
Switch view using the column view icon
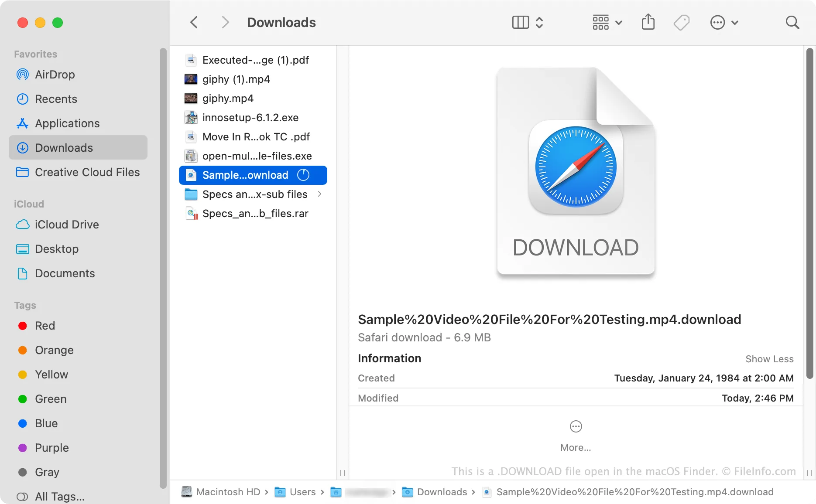[x=520, y=22]
